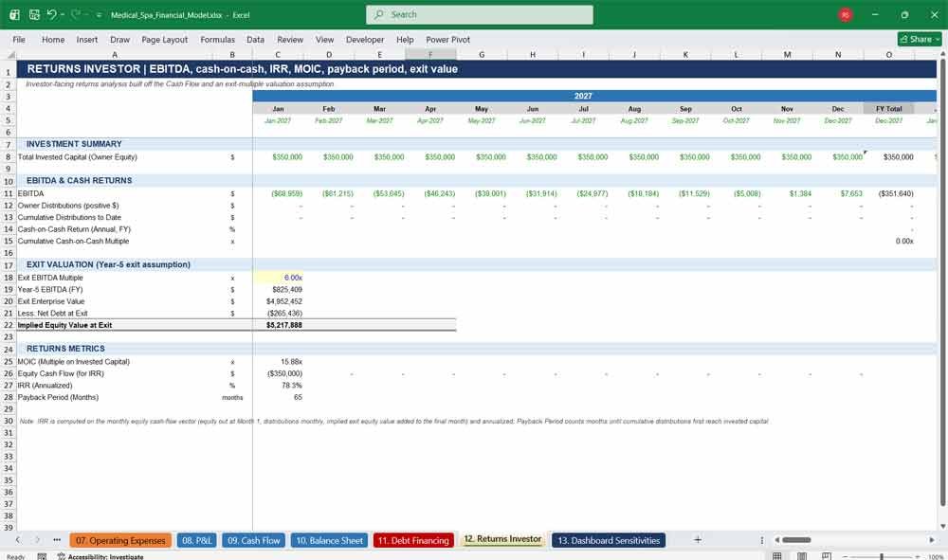
Task: Click the macro recording icon in status bar
Action: click(x=42, y=556)
